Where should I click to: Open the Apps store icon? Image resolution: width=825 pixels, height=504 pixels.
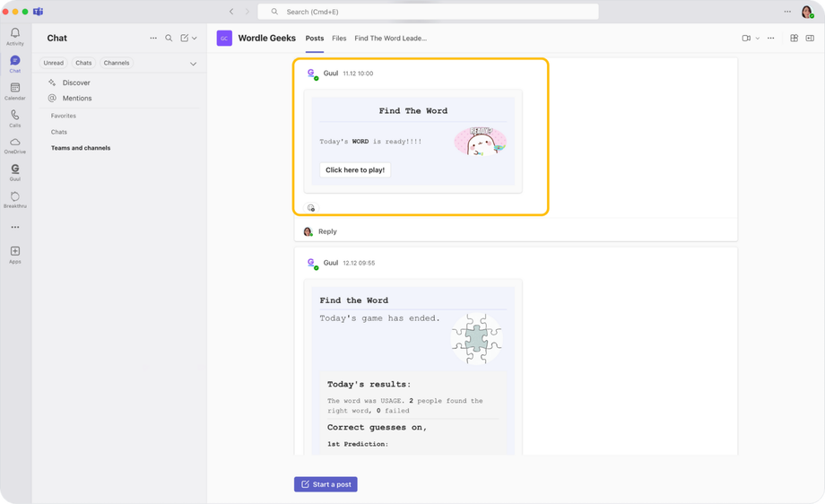coord(14,254)
